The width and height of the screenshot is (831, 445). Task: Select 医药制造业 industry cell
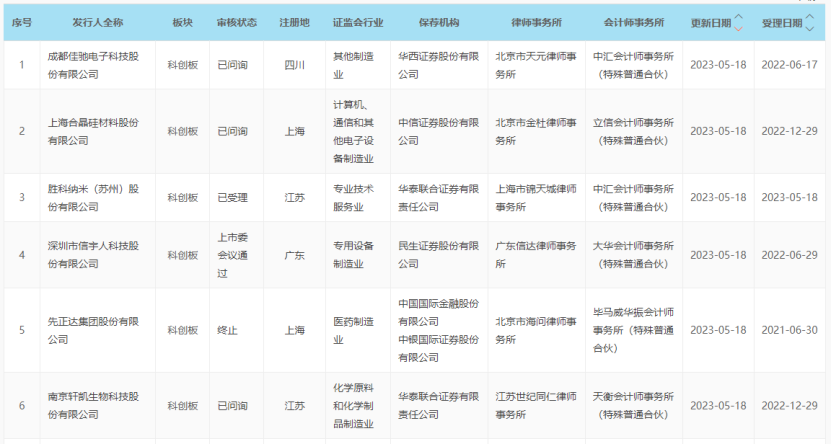coord(353,330)
